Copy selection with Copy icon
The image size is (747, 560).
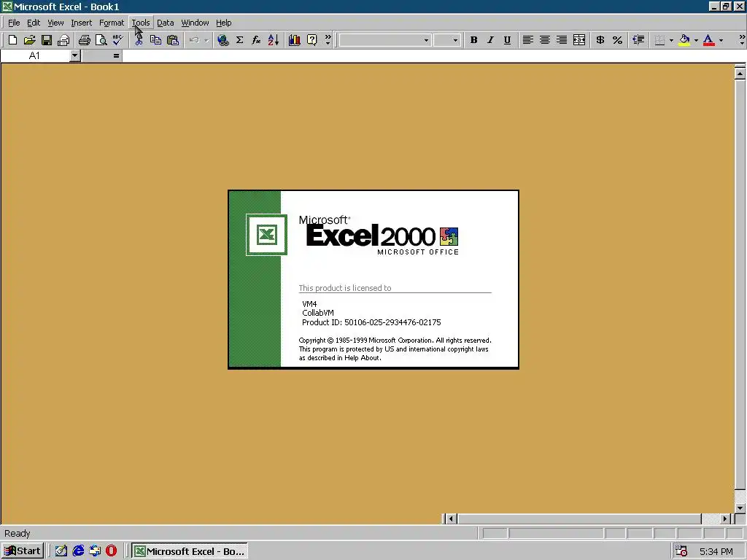point(155,41)
